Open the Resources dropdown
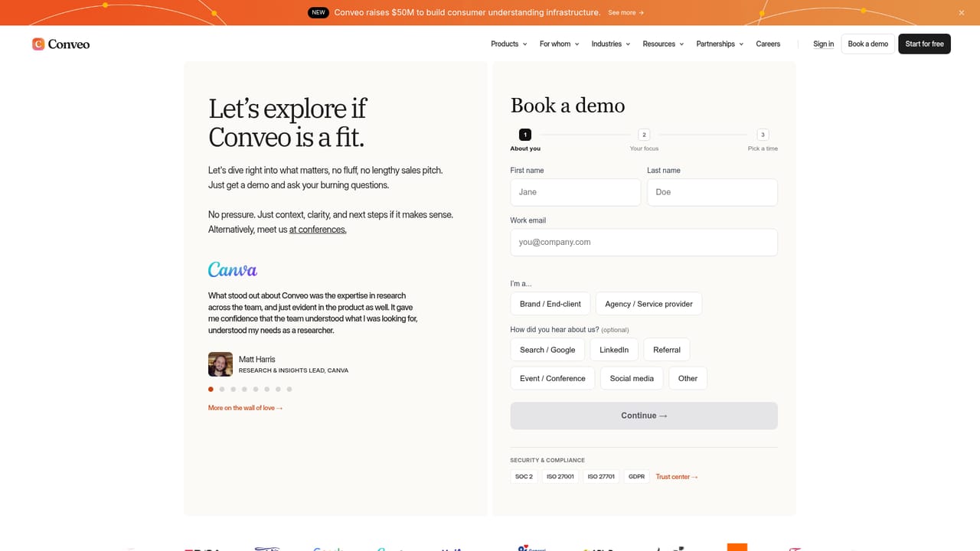Viewport: 980px width, 551px height. point(663,44)
